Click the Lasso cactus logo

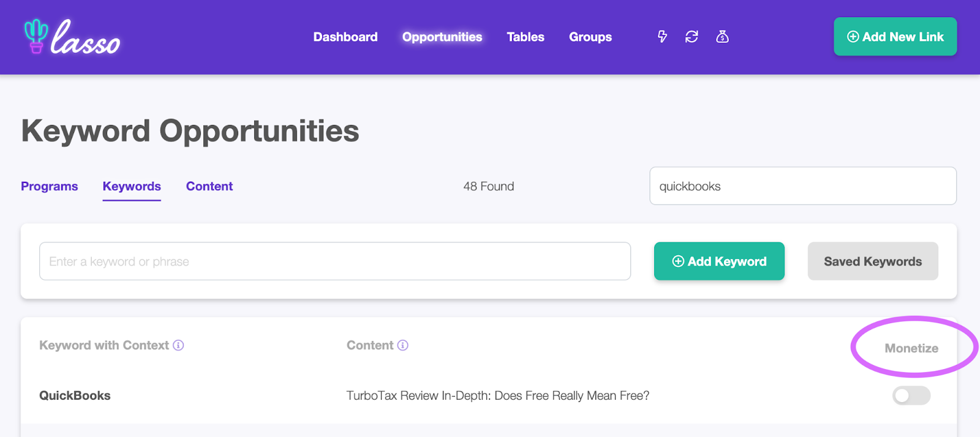[72, 37]
